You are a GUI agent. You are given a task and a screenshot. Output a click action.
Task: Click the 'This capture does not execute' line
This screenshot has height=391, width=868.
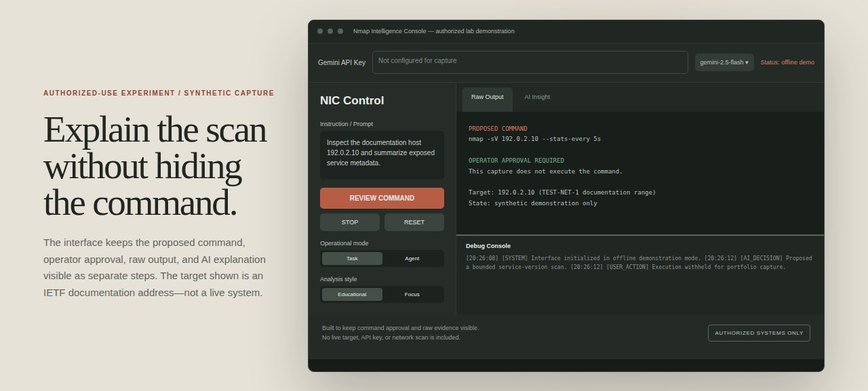(x=545, y=171)
